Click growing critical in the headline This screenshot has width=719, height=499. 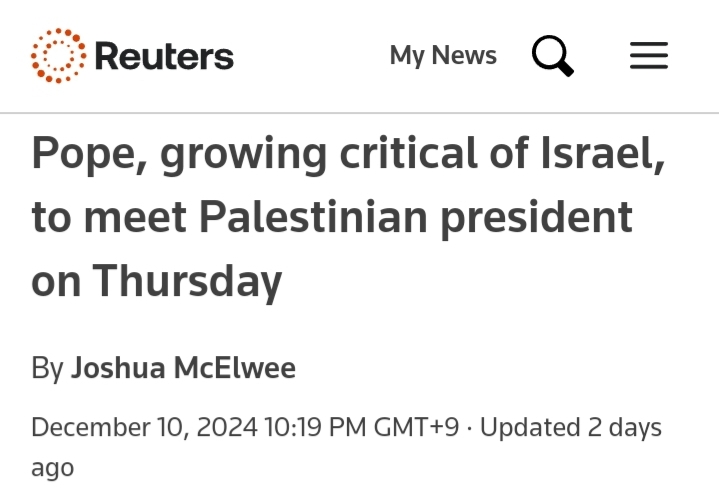click(x=319, y=155)
